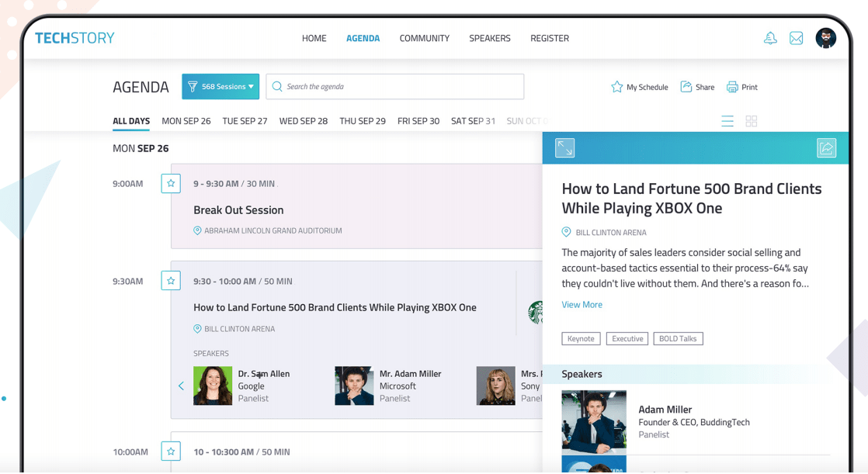Click BILL CLINTON ARENA text in detail panel

click(x=611, y=232)
